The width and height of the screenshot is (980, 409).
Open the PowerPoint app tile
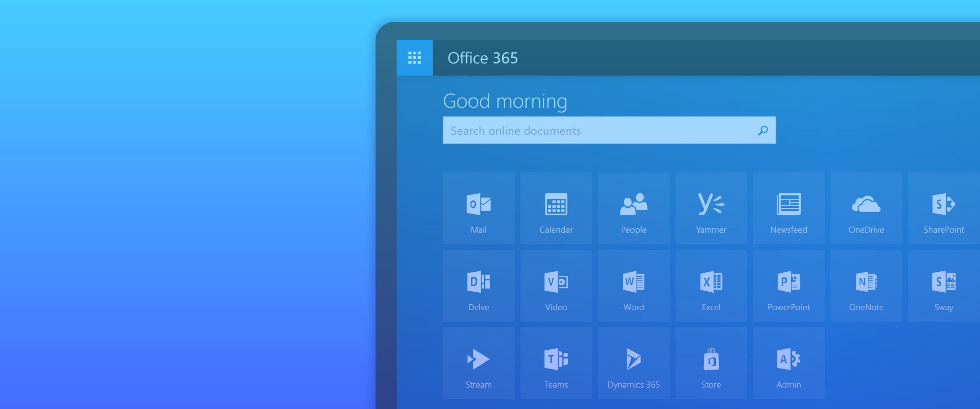(x=789, y=286)
